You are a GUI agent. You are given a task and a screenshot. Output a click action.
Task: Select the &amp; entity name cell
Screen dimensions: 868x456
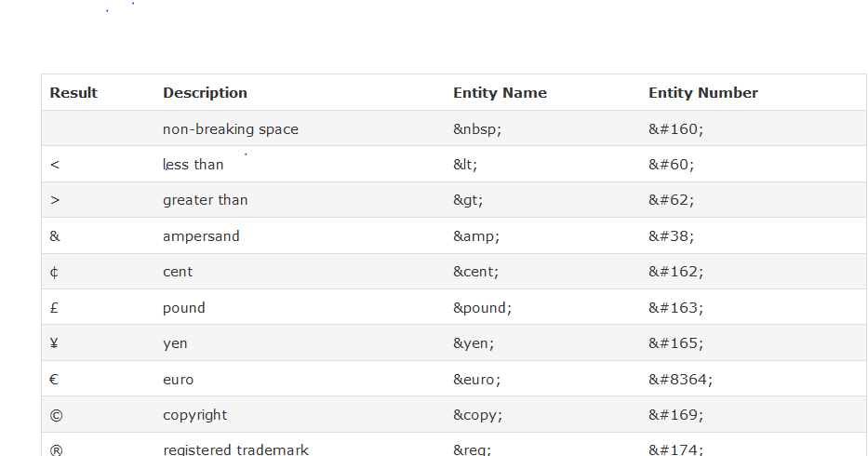pos(476,236)
